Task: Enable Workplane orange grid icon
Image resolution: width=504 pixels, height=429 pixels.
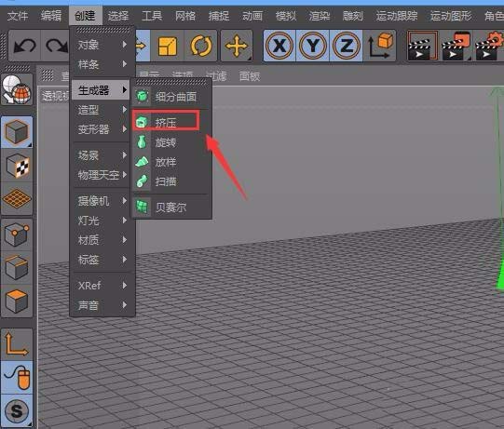Action: [x=17, y=199]
